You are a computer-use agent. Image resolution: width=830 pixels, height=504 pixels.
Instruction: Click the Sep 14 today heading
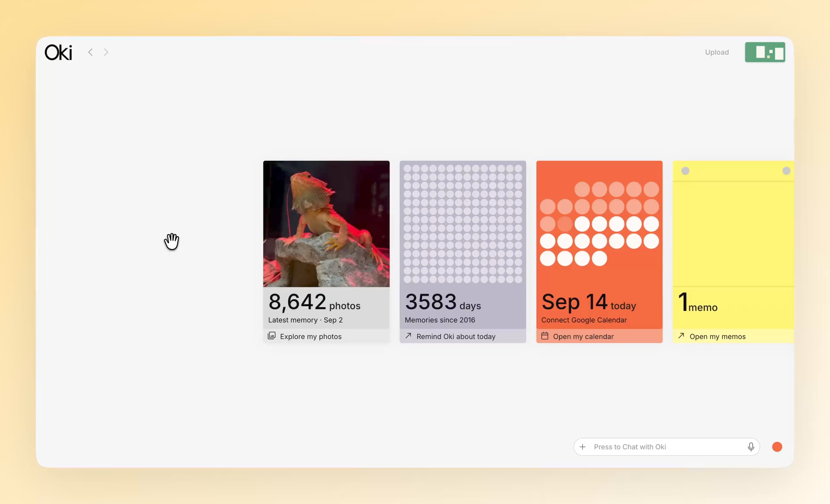(588, 302)
